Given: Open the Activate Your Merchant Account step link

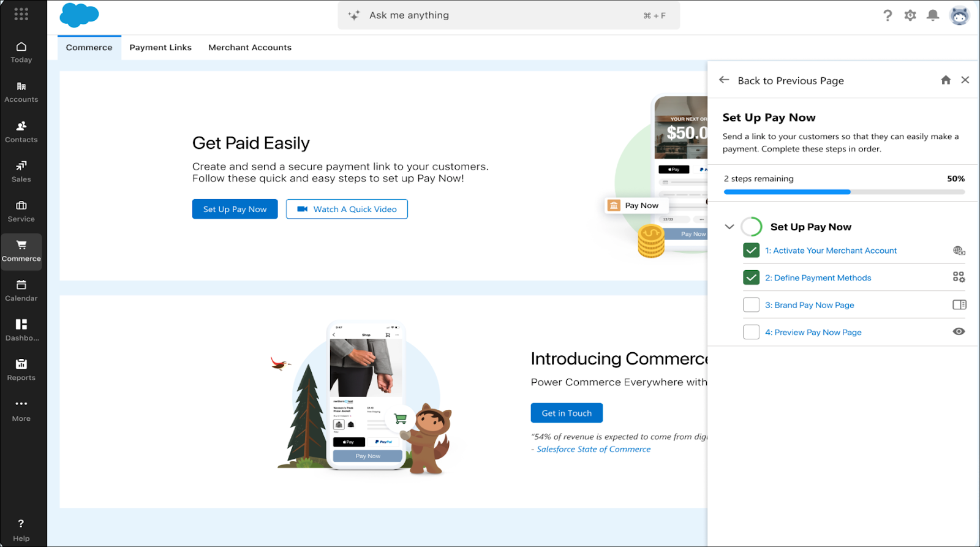Looking at the screenshot, I should click(831, 251).
